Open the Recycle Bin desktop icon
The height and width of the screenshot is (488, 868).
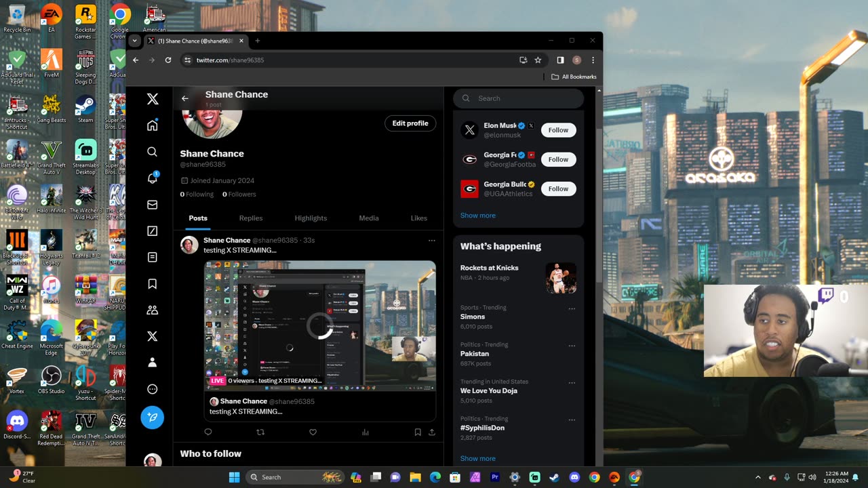point(17,19)
